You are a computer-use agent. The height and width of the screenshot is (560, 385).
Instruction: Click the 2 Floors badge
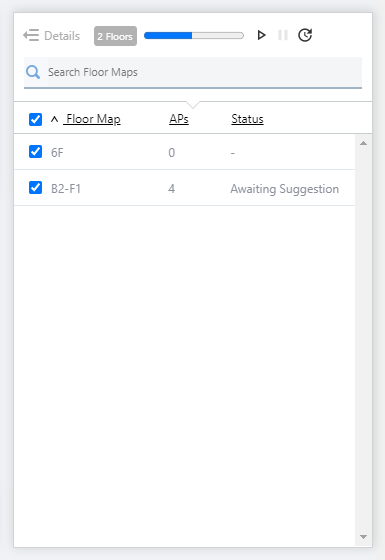point(115,36)
